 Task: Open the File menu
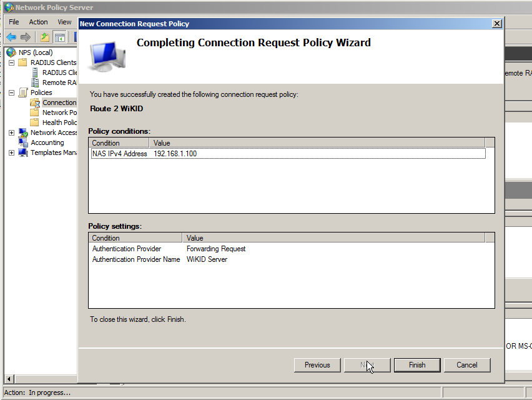click(14, 22)
